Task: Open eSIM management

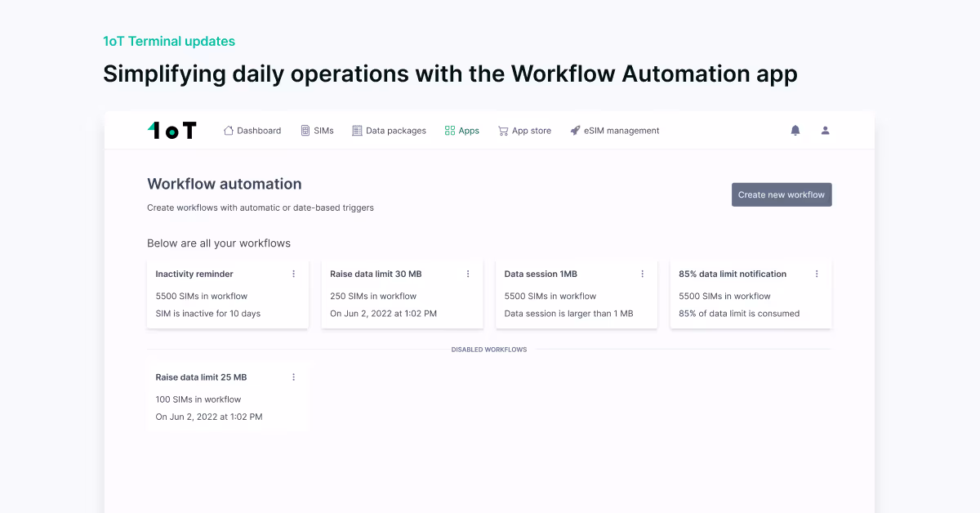Action: [x=614, y=131]
